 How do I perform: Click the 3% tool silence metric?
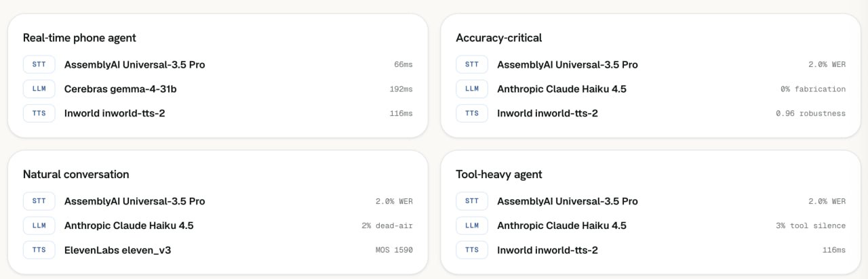811,226
